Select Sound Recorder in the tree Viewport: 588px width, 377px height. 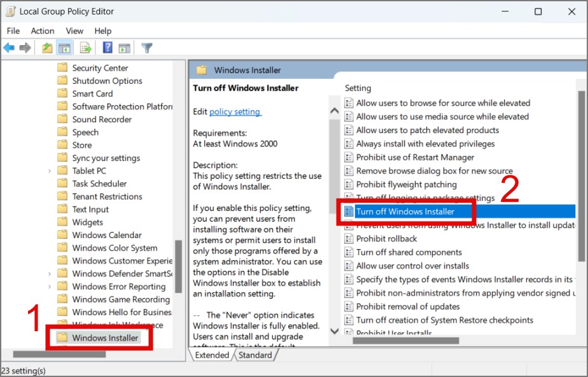click(102, 119)
